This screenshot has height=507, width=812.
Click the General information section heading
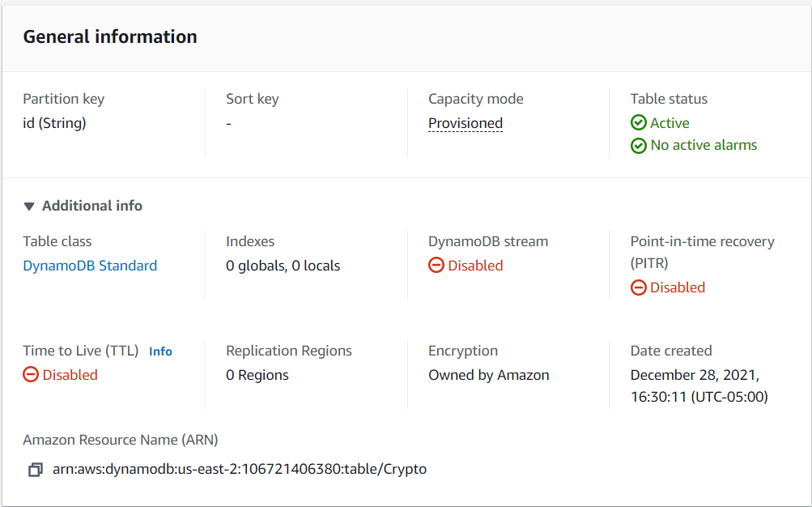[110, 36]
